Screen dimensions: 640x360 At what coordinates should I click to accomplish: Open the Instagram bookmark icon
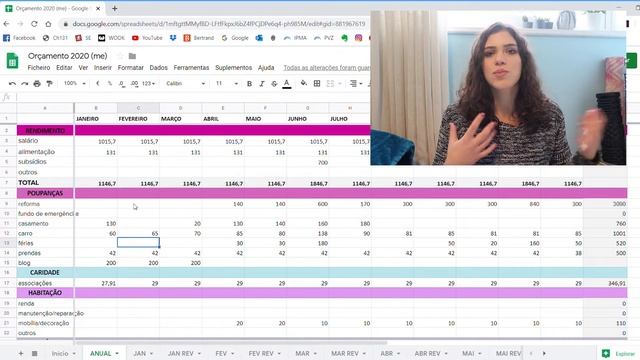coord(358,38)
